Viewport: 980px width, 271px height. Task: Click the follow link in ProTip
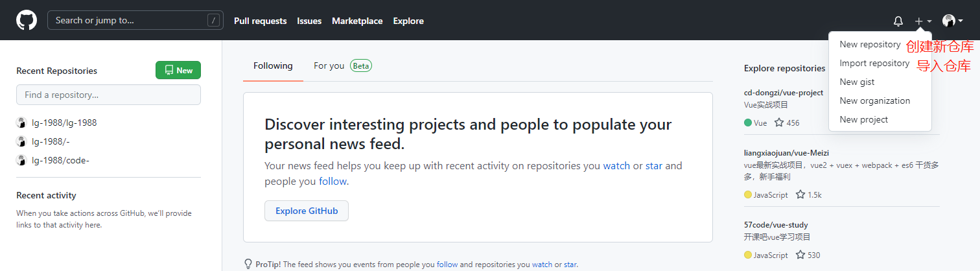pos(447,265)
